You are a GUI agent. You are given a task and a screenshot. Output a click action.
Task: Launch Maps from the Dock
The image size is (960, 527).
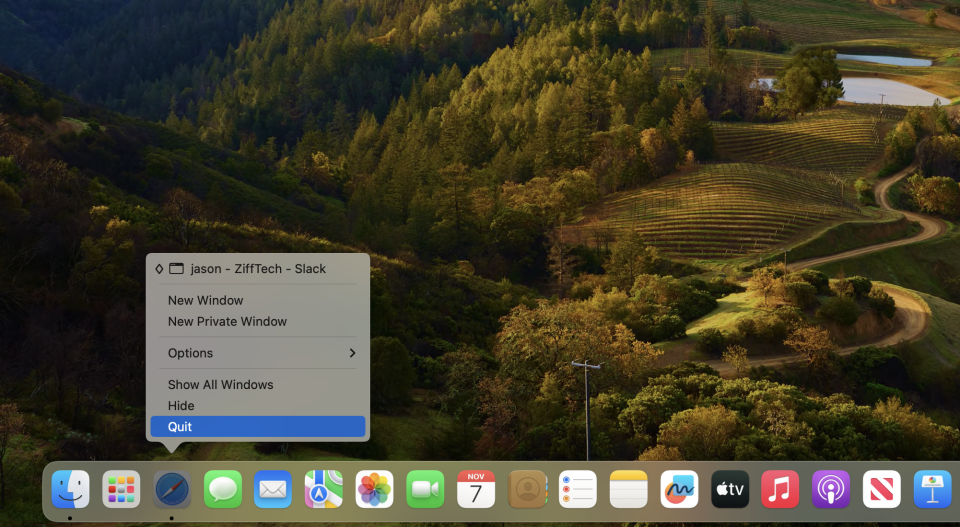tap(323, 489)
